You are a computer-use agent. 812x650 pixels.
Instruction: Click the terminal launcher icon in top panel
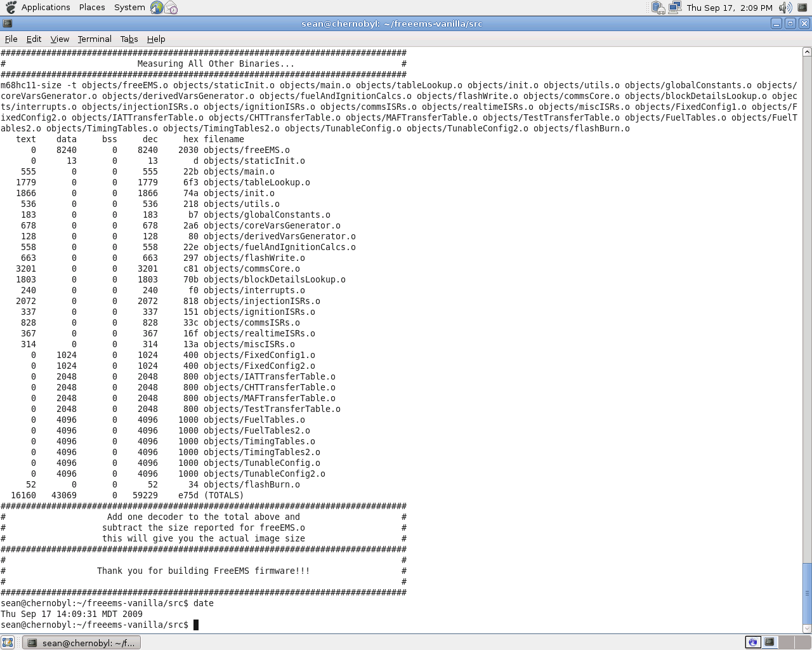[x=802, y=8]
